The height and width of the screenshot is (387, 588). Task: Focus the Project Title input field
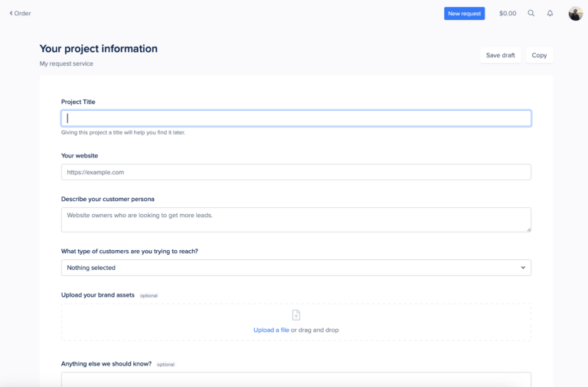coord(296,119)
